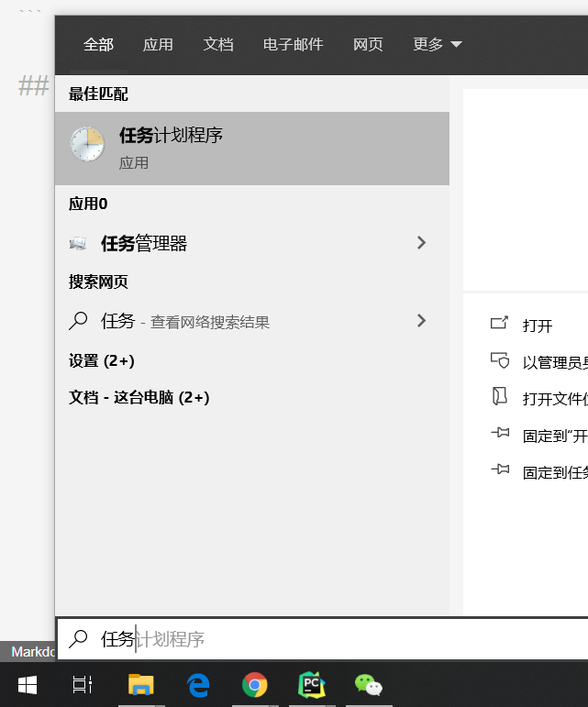The width and height of the screenshot is (588, 707).
Task: Switch to the 应用 filter tab
Action: pyautogui.click(x=159, y=45)
